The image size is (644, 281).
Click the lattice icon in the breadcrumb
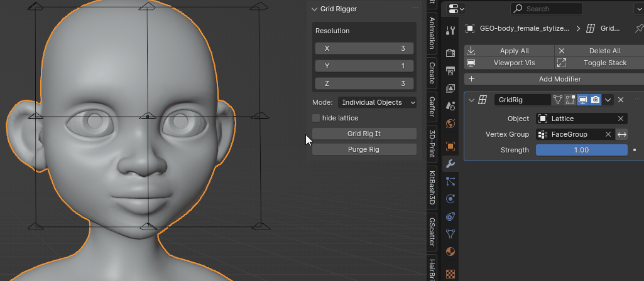(x=590, y=28)
